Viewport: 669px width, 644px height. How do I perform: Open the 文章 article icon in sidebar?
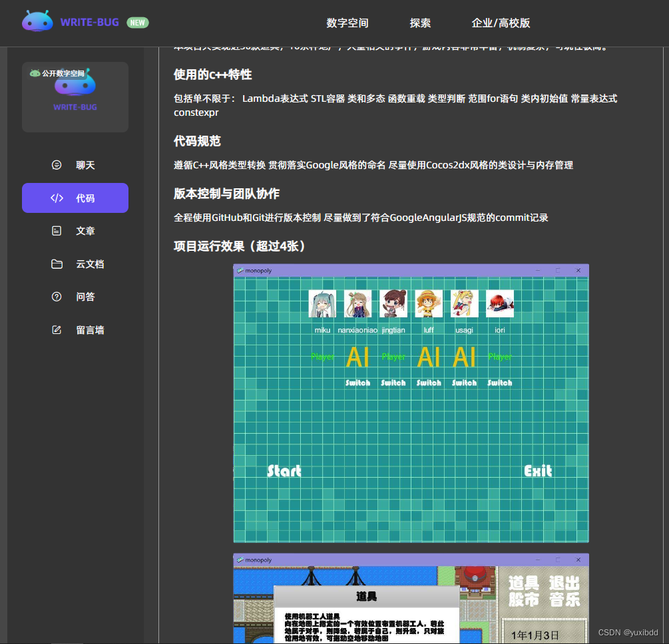(57, 231)
